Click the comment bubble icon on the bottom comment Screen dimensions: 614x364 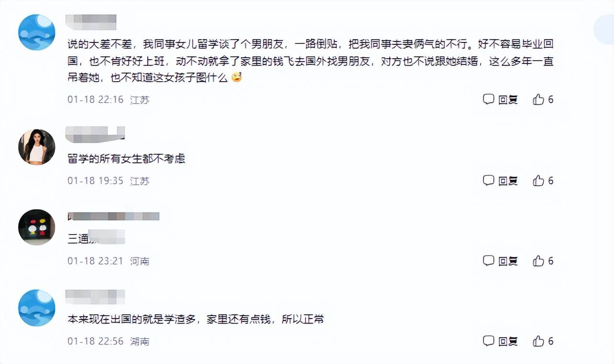pyautogui.click(x=488, y=342)
